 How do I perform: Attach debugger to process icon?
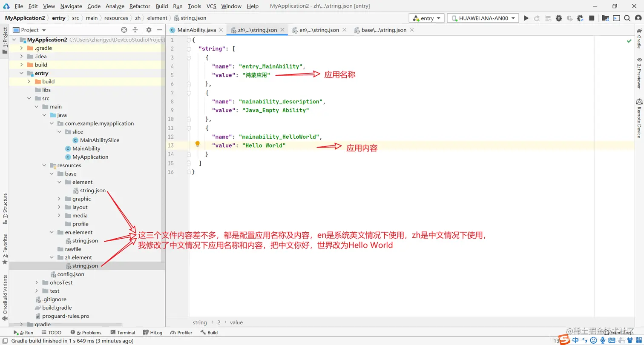pyautogui.click(x=581, y=18)
